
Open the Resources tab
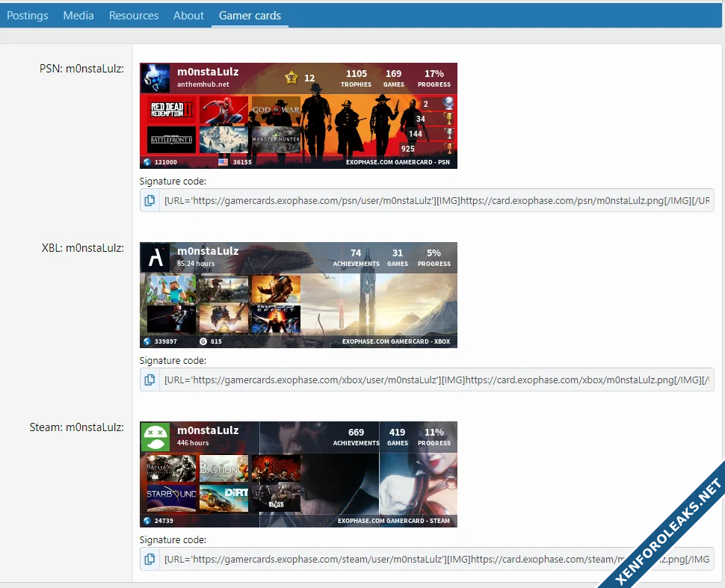134,15
